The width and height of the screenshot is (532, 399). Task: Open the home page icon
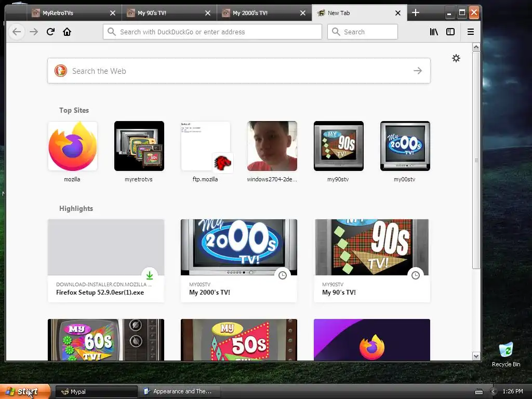(67, 32)
